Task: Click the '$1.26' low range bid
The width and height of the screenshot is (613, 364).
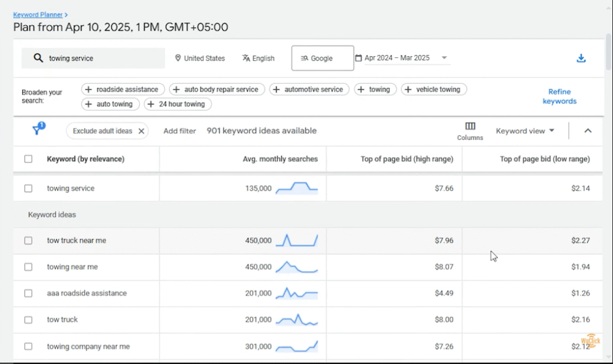Action: [581, 293]
